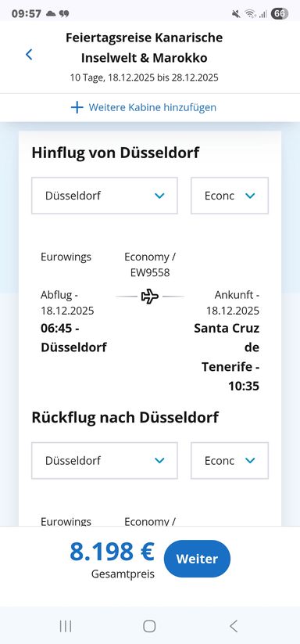This screenshot has height=644, width=300.
Task: Tap the Hinflug von Düsseldorf heading
Action: tap(116, 153)
